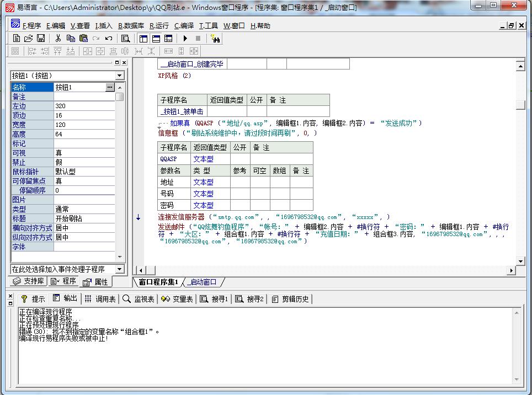Toggle the bottom status panel layout button

(x=156, y=39)
